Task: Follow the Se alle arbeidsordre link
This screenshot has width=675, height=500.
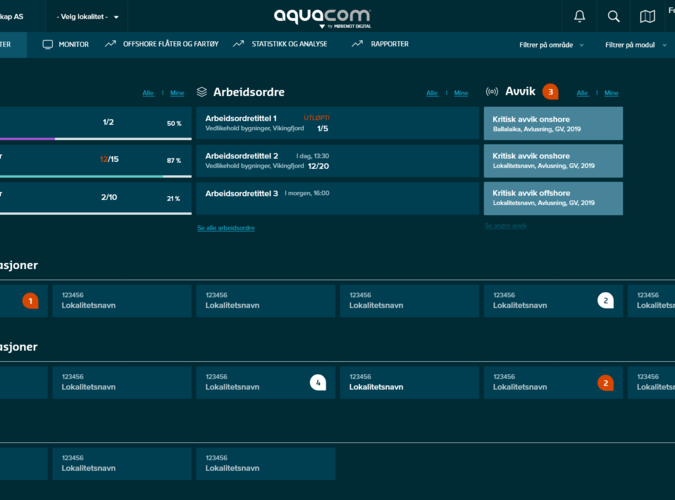Action: 226,228
